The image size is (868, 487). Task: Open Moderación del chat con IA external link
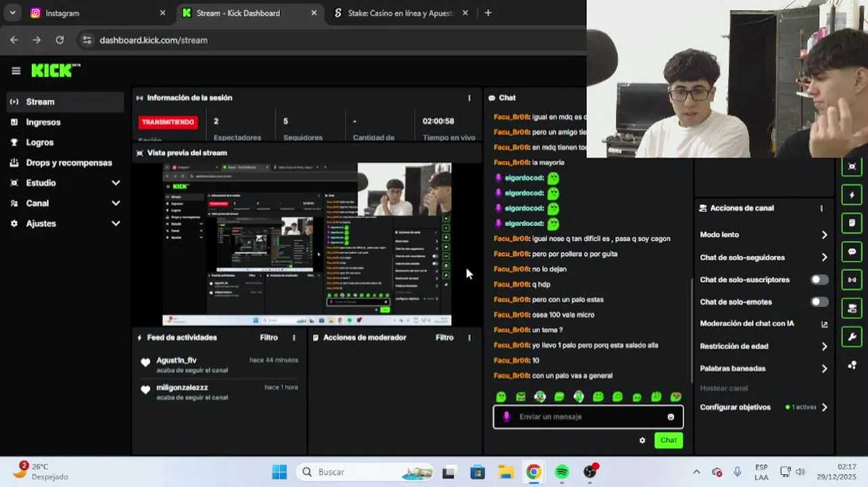(824, 324)
